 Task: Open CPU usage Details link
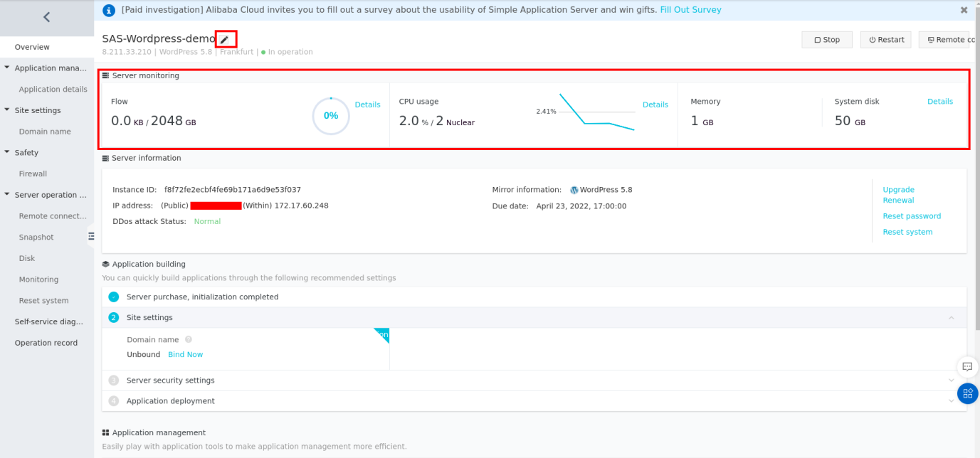(655, 105)
